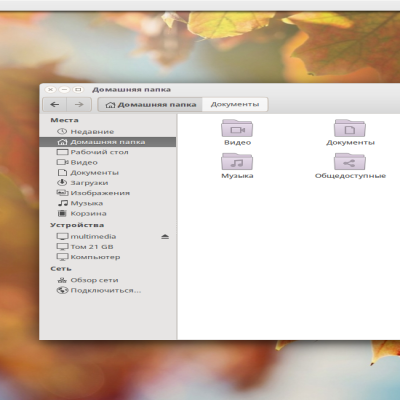The width and height of the screenshot is (400, 400).
Task: Select Рабочий стол in sidebar
Action: (108, 152)
